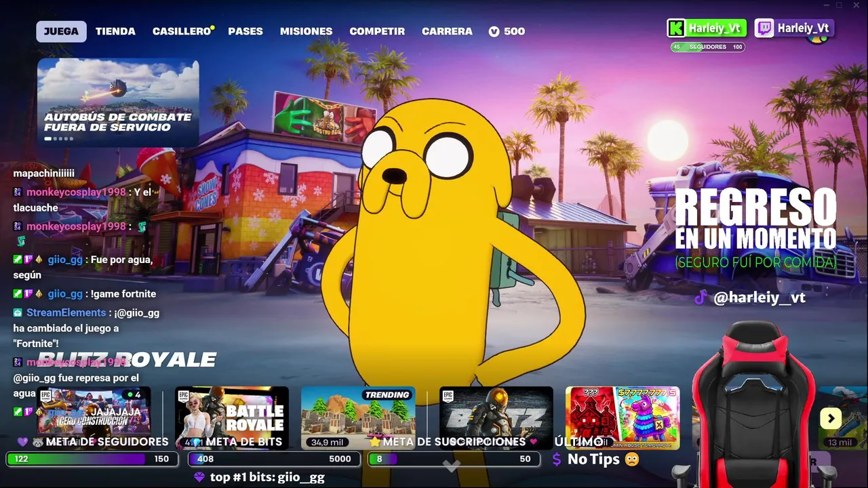Click the Meta de Bits progress bar

click(273, 459)
